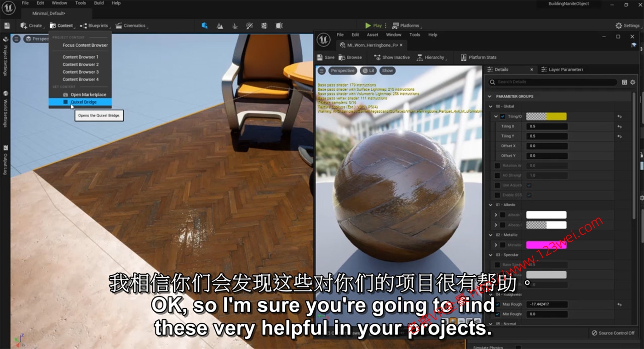Open the Mesh Paint mode icon

249,26
